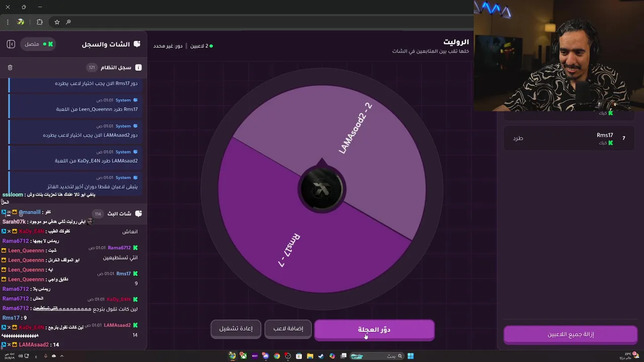Open OBS Studio from the taskbar

tap(288, 356)
